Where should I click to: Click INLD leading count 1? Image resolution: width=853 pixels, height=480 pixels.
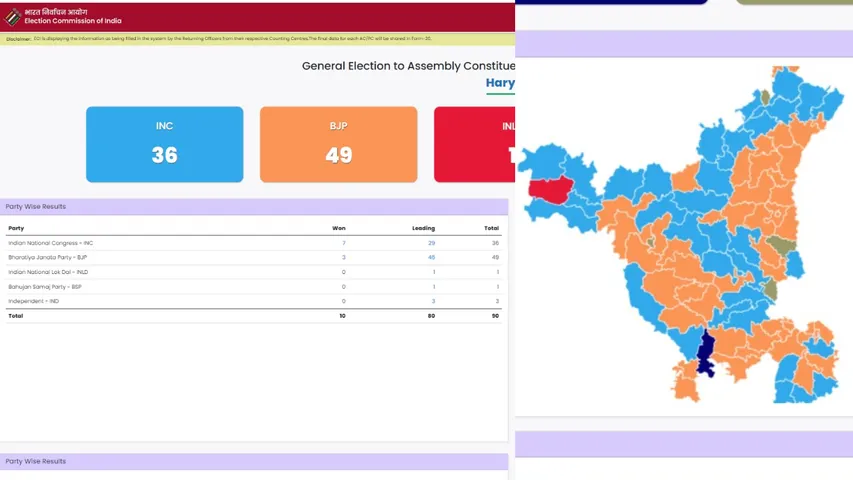434,272
